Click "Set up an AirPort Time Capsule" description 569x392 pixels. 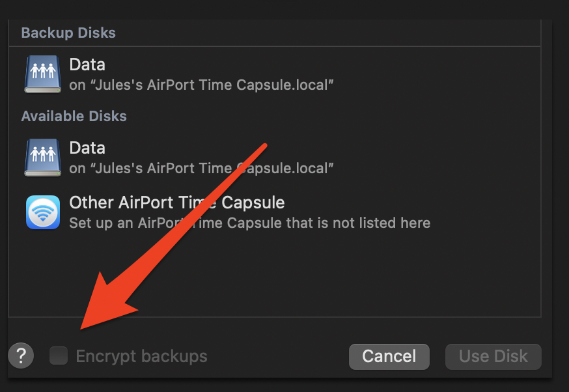coord(249,223)
